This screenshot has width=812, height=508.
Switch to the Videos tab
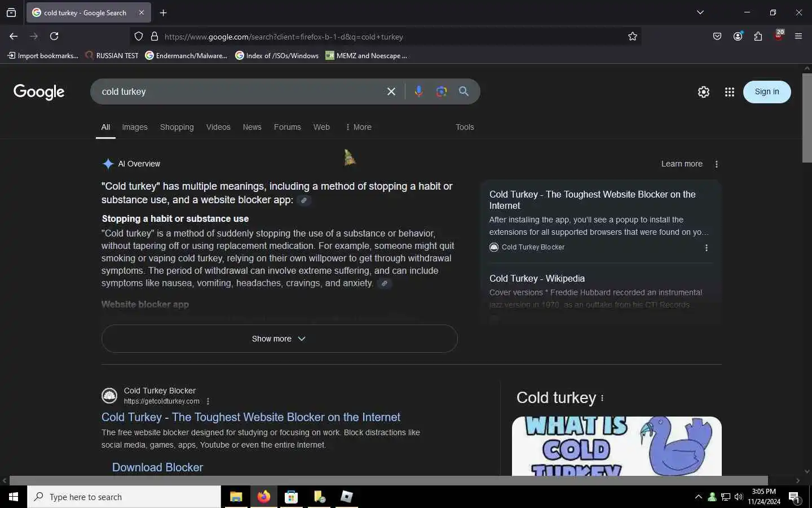(x=218, y=127)
